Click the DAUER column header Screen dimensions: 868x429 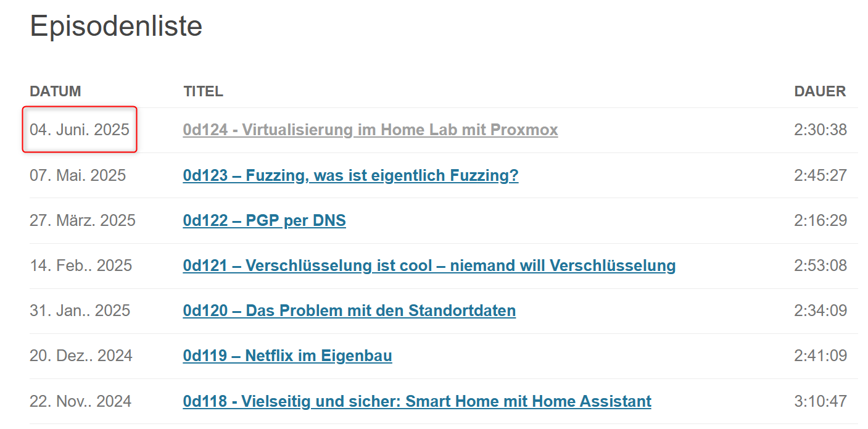point(820,91)
